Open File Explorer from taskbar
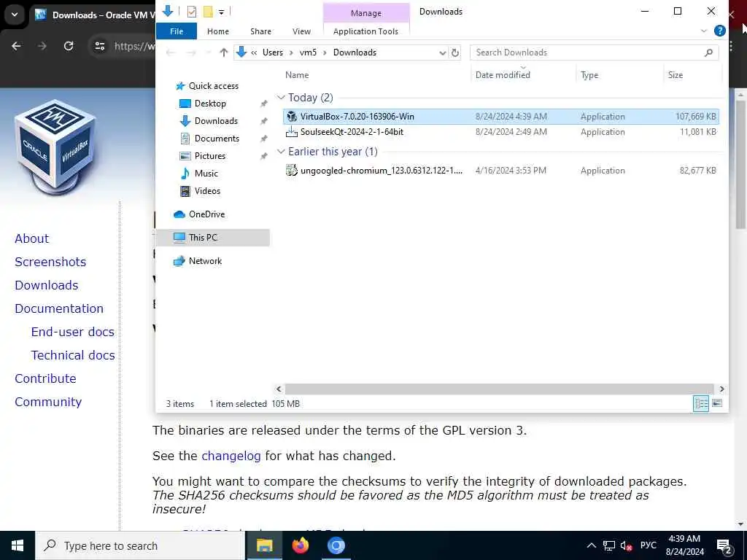The height and width of the screenshot is (560, 747). click(x=264, y=545)
